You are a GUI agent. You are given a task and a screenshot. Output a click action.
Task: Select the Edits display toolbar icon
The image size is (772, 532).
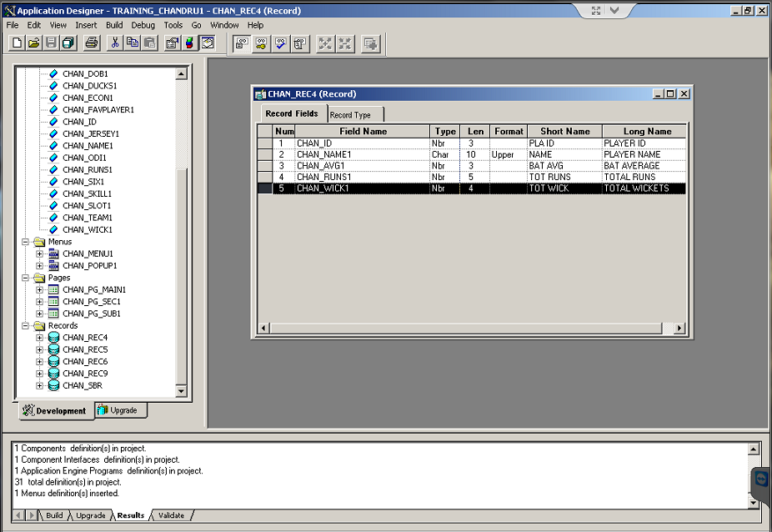point(279,43)
